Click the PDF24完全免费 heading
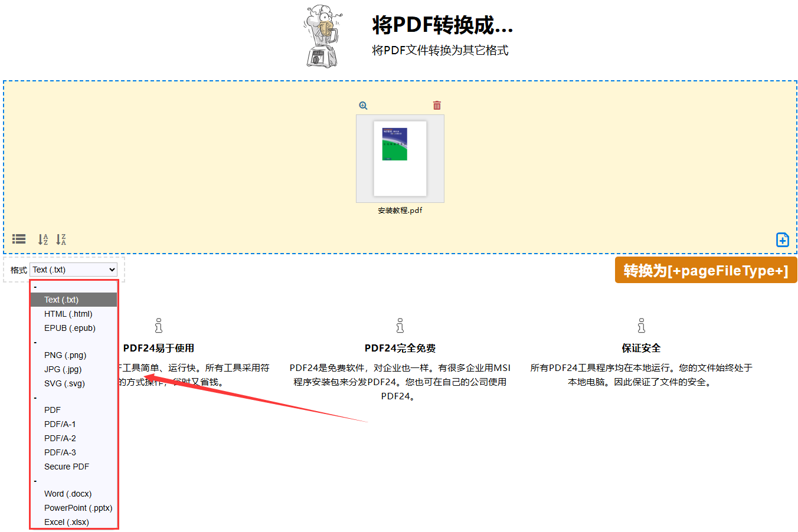 click(400, 348)
